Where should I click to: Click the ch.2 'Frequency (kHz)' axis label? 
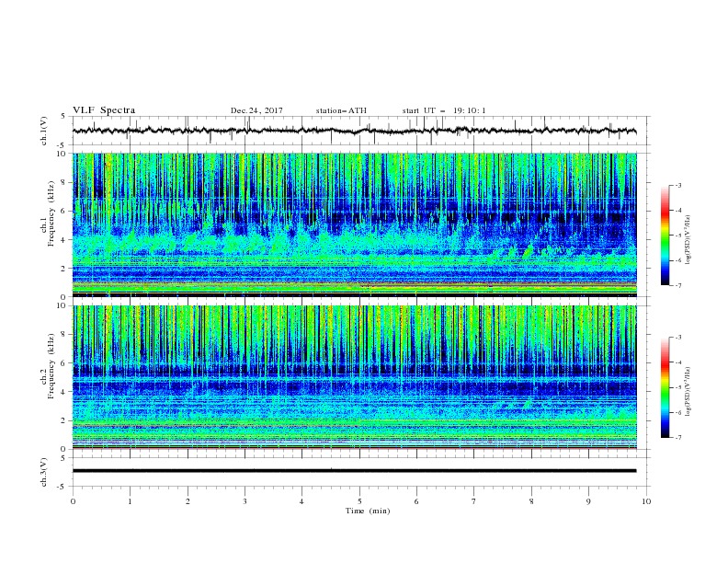pos(51,366)
